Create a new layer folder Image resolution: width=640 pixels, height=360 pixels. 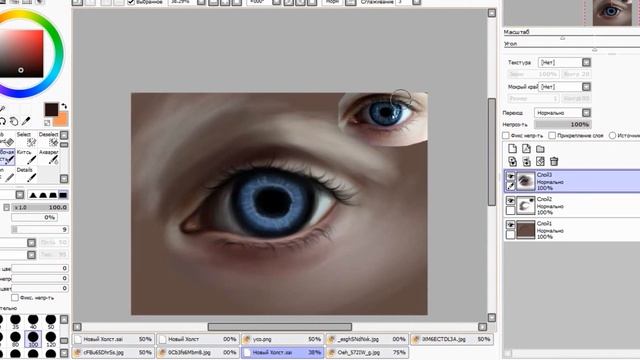(540, 149)
